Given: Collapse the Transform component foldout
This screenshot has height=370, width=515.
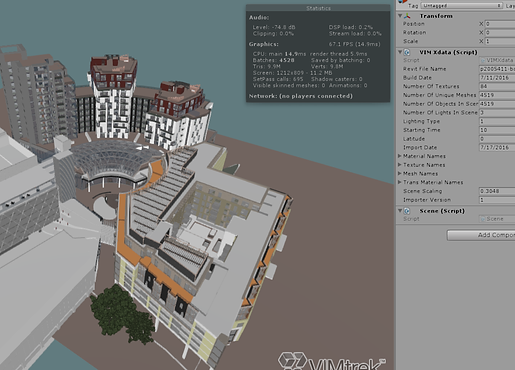Looking at the screenshot, I should (400, 16).
